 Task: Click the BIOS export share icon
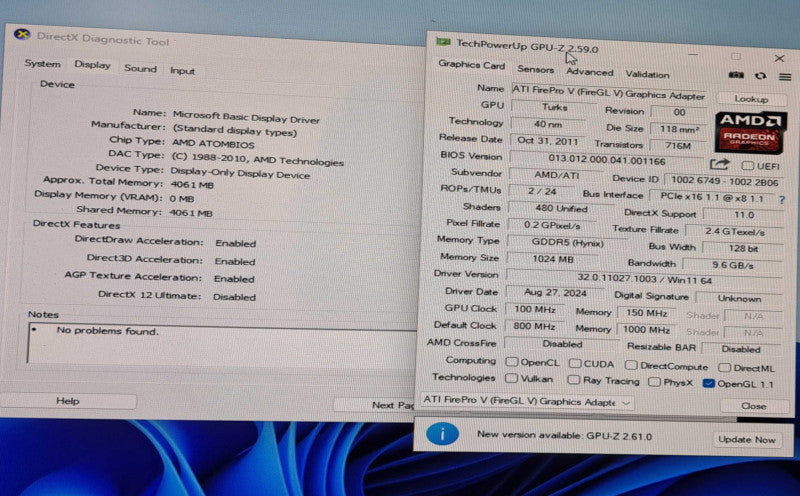pos(719,164)
